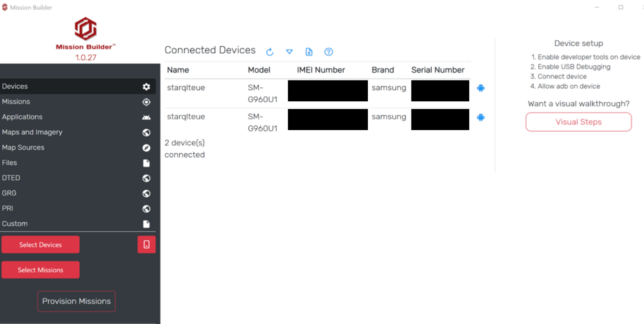Open the filter triangle dropdown icon
Viewport: 644px width, 324px height.
[289, 52]
